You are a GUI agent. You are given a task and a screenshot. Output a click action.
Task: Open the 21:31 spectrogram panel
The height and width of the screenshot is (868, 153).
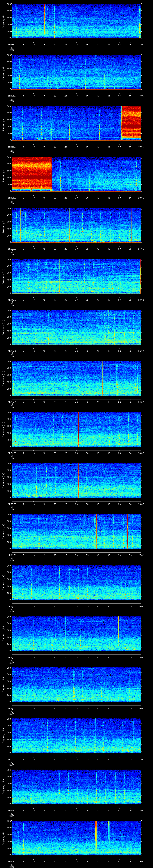coord(77,787)
